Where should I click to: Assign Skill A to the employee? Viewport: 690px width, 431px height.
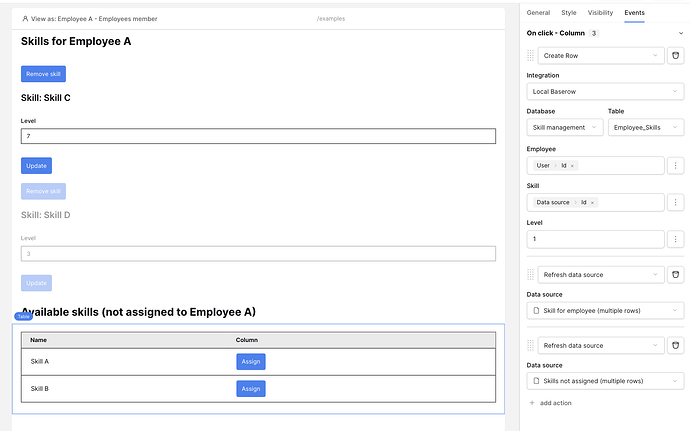251,361
